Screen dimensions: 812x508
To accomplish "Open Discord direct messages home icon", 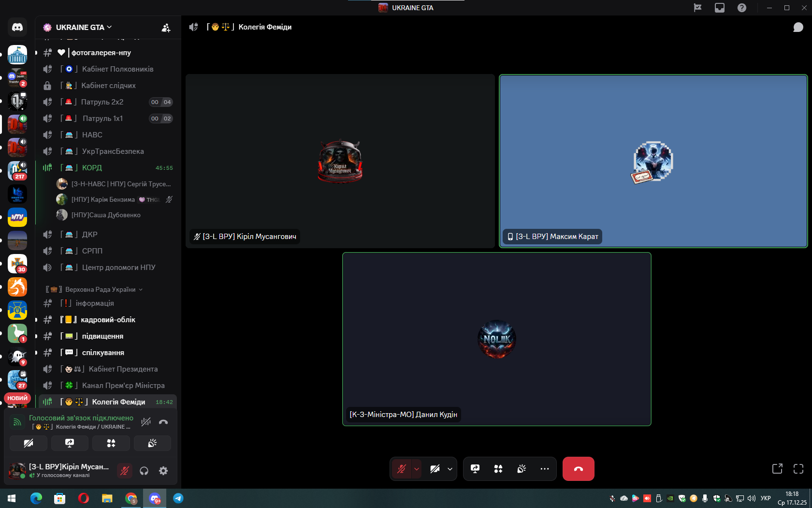I will coord(17,27).
